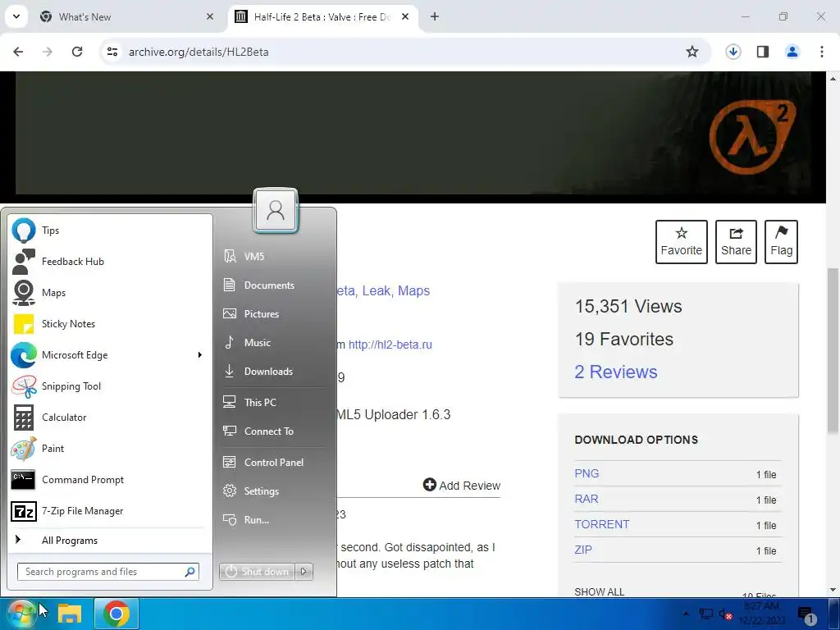Image resolution: width=840 pixels, height=630 pixels.
Task: Open the hl2-beta.ru link
Action: coord(390,345)
